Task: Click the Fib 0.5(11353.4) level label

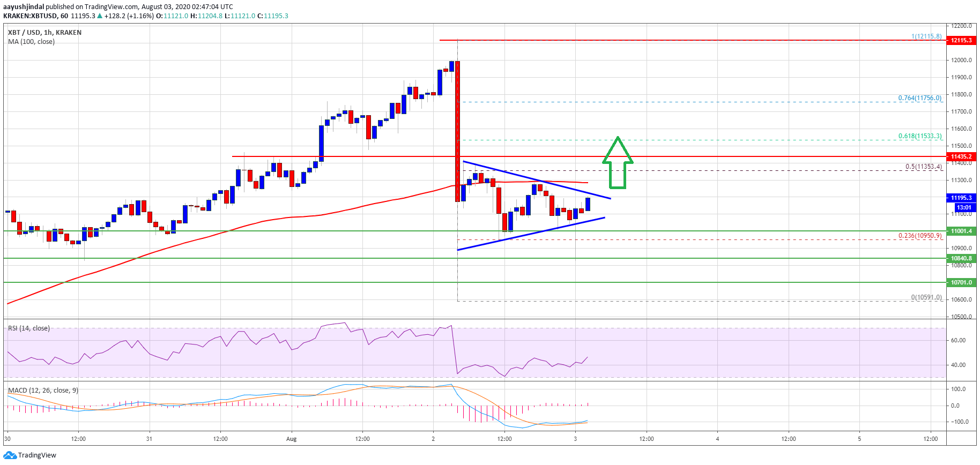Action: (x=924, y=167)
